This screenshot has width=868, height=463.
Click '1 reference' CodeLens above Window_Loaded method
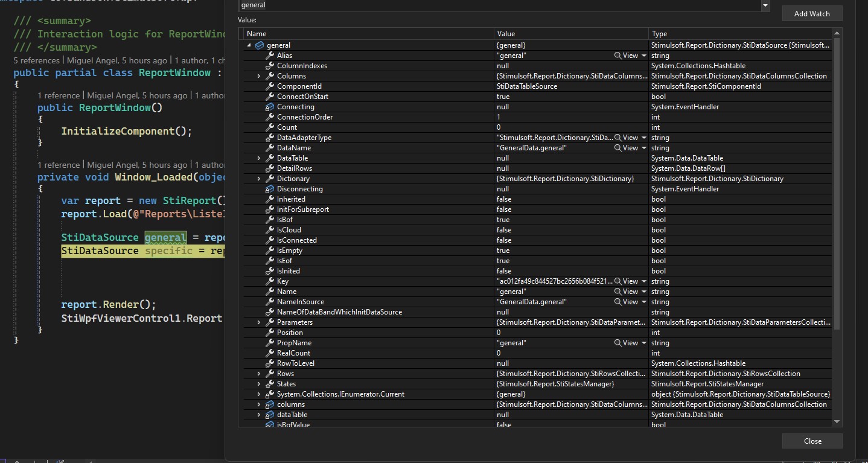point(59,165)
